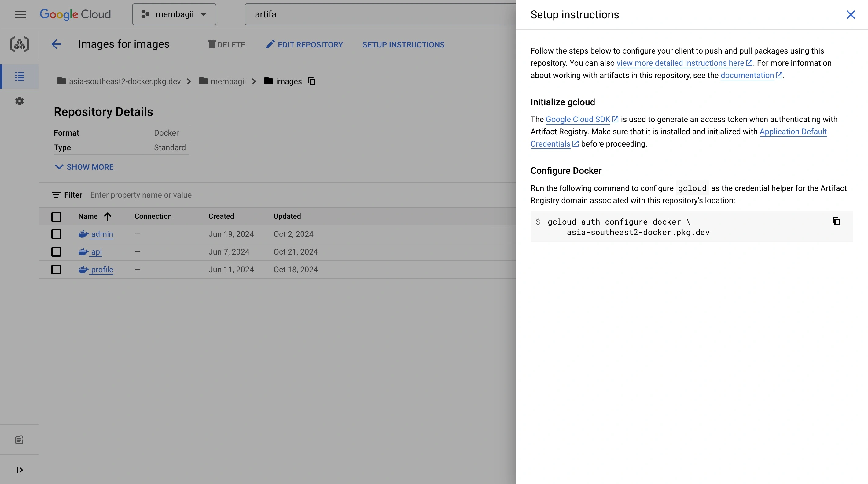The width and height of the screenshot is (868, 484).
Task: Open the main navigation hamburger menu
Action: (x=20, y=14)
